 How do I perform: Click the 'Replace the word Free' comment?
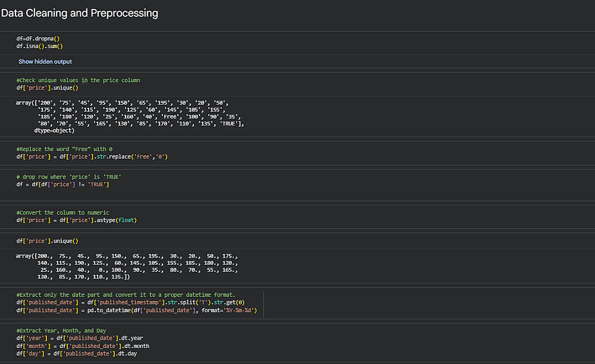point(64,149)
